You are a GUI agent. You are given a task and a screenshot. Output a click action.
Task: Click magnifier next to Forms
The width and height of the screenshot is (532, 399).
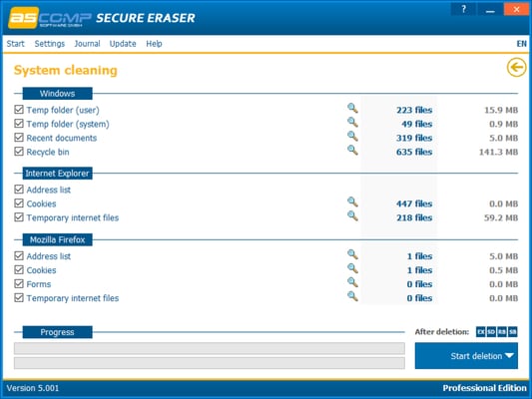pos(352,282)
